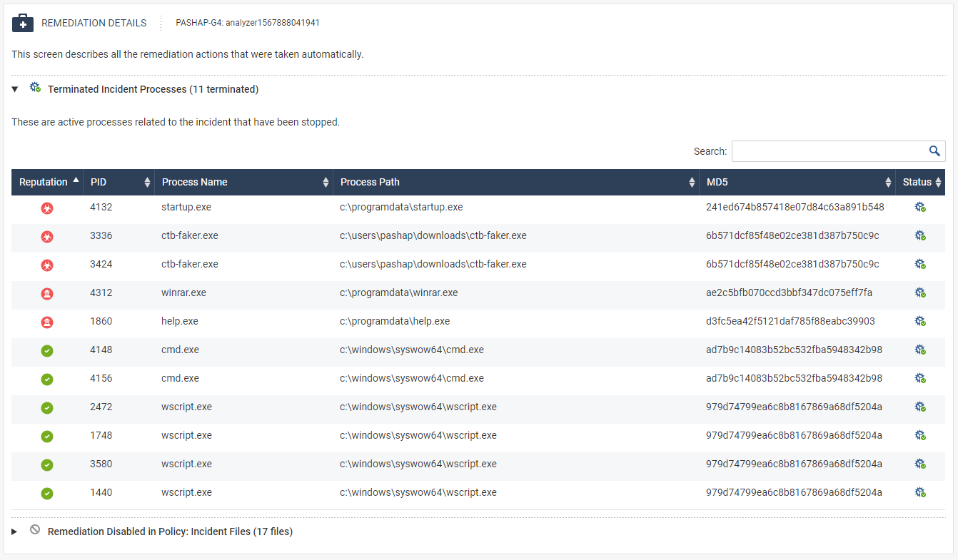Click MD5 hash ae2c5bfb070ccd3bbf347dc075eff7fa
The image size is (958, 560).
click(x=789, y=292)
